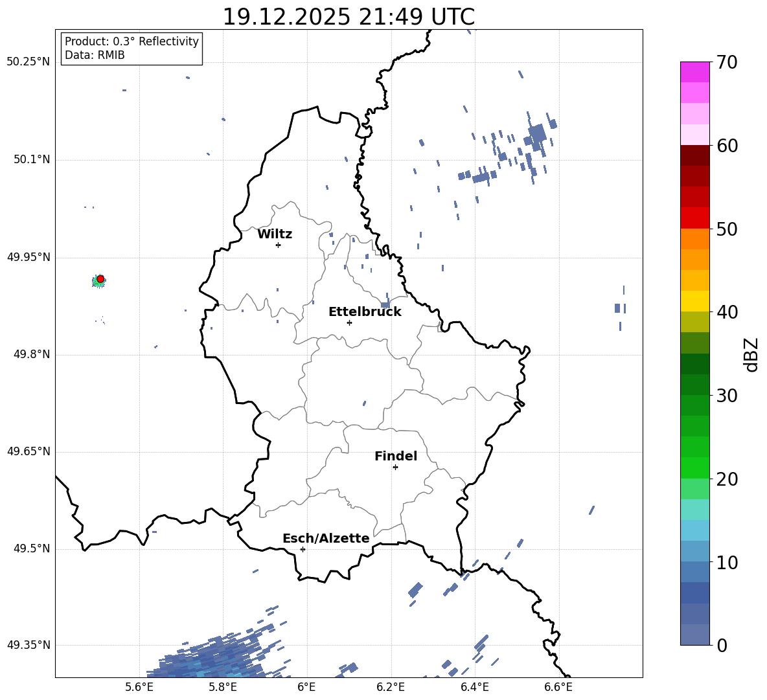Pick the red 50 dBZ colorbar segment
Screen dimensions: 767x700
point(694,218)
